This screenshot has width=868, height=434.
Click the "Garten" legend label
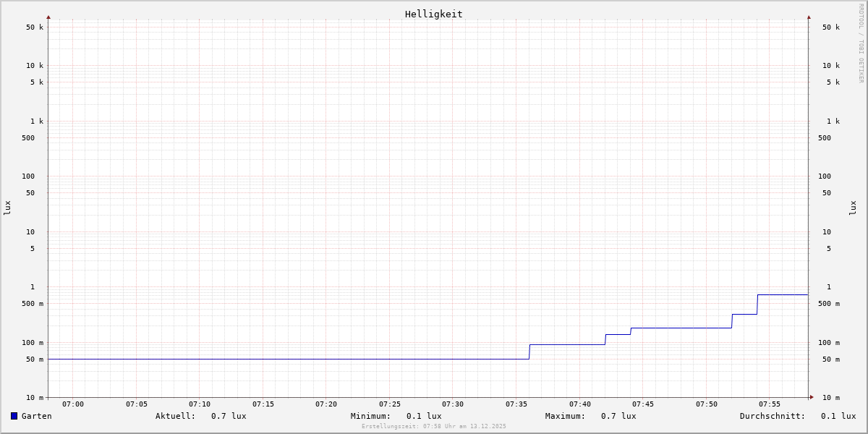click(x=37, y=416)
